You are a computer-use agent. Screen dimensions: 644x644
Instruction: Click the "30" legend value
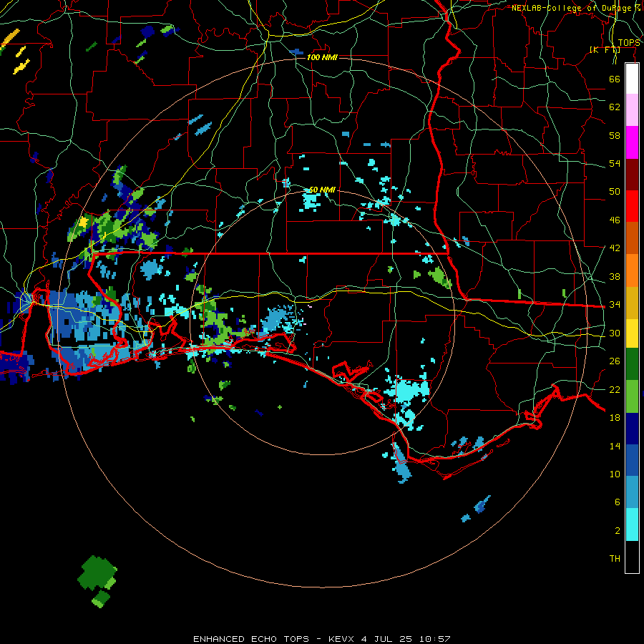(x=615, y=333)
